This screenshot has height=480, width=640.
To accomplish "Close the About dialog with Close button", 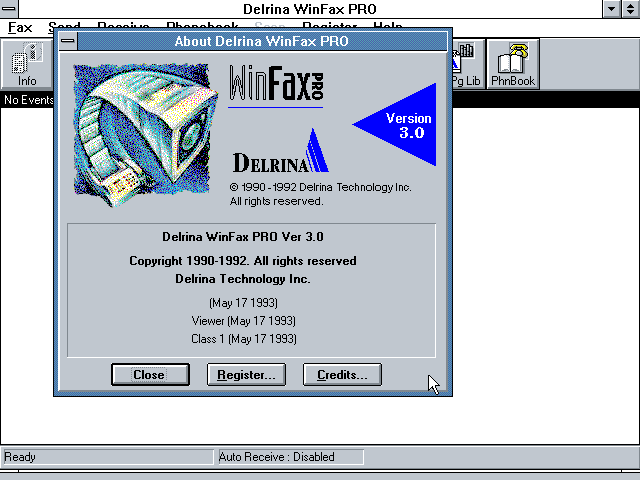I will (x=150, y=374).
